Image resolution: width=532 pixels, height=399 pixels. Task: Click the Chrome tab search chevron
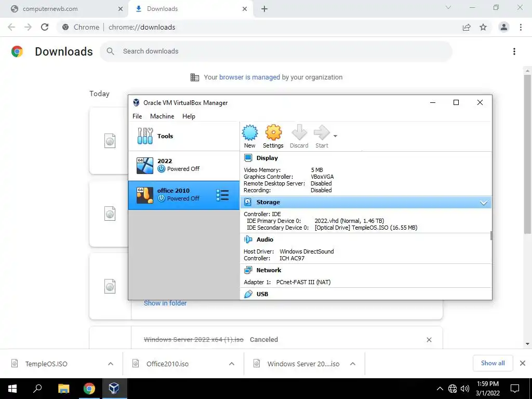click(x=448, y=7)
